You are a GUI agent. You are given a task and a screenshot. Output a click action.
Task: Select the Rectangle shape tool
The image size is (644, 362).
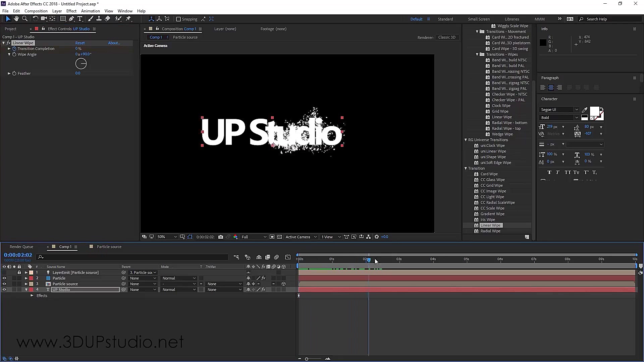tap(63, 19)
